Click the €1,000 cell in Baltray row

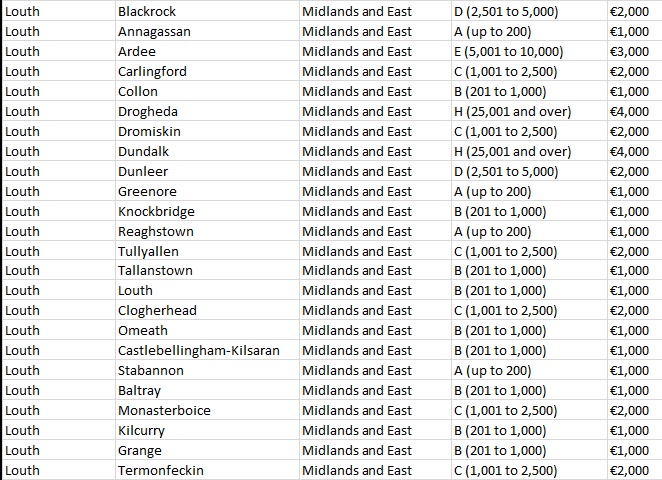(634, 391)
